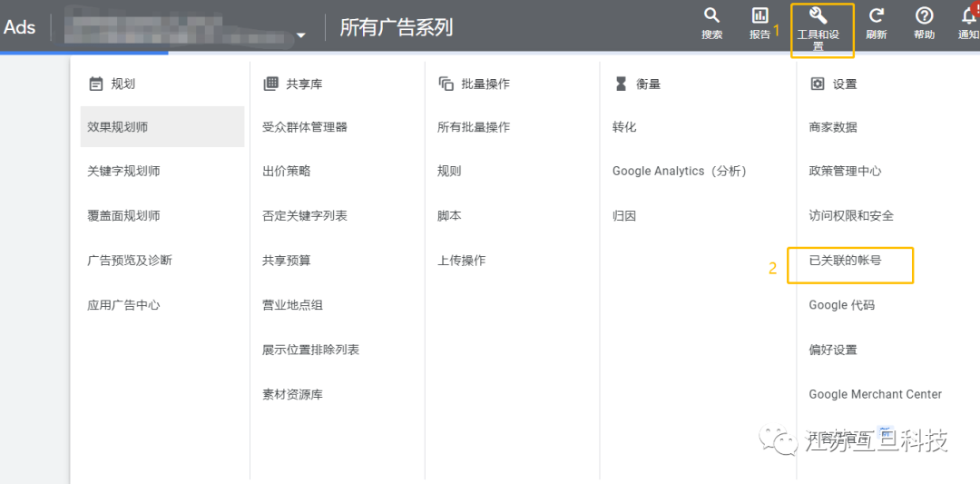Expand the account selector dropdown arrow
Viewport: 980px width, 484px height.
coord(301,35)
